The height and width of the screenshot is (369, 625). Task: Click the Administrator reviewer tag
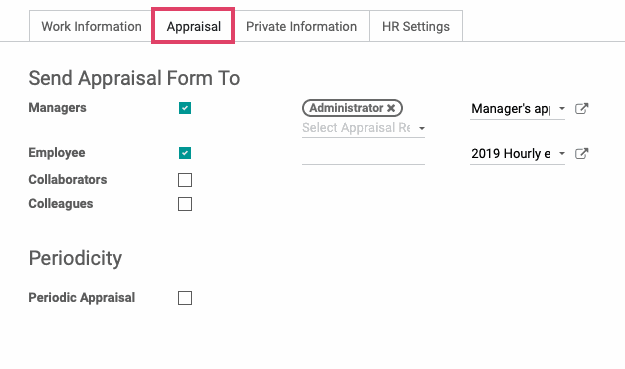coord(346,108)
